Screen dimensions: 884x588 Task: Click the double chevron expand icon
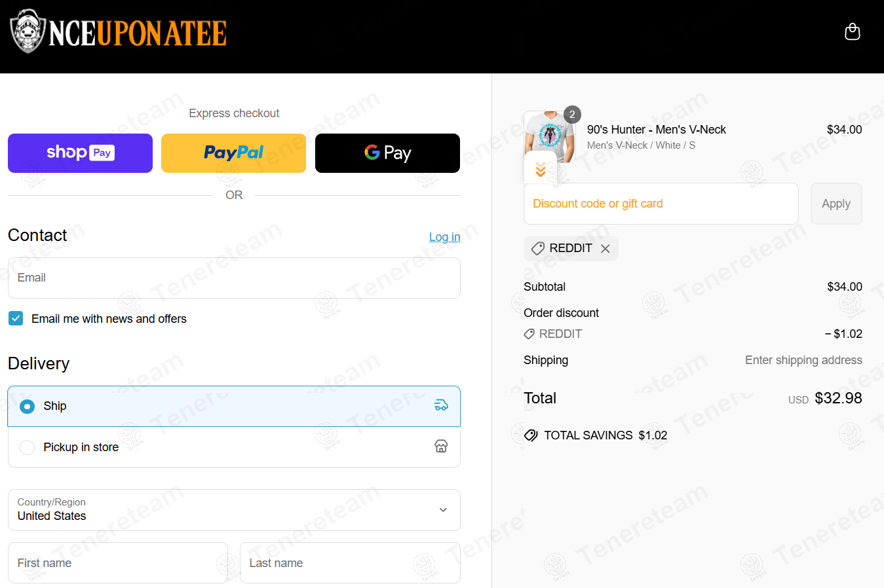[541, 170]
